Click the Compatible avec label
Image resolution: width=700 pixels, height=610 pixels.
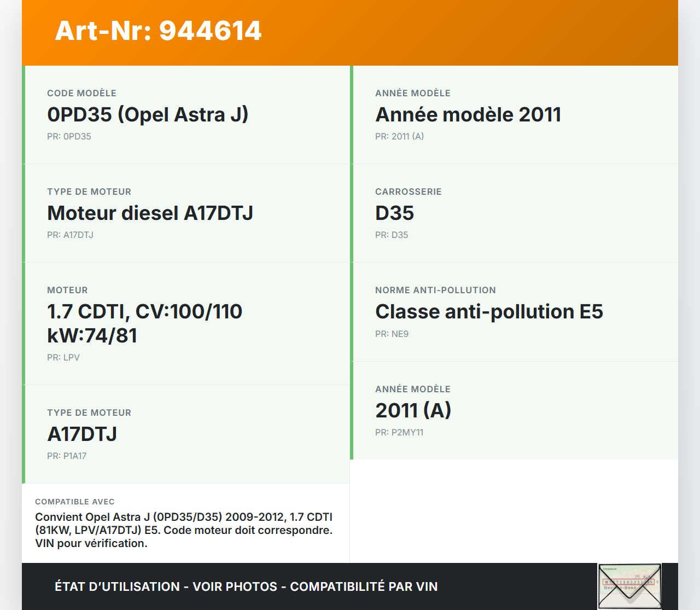(x=75, y=502)
